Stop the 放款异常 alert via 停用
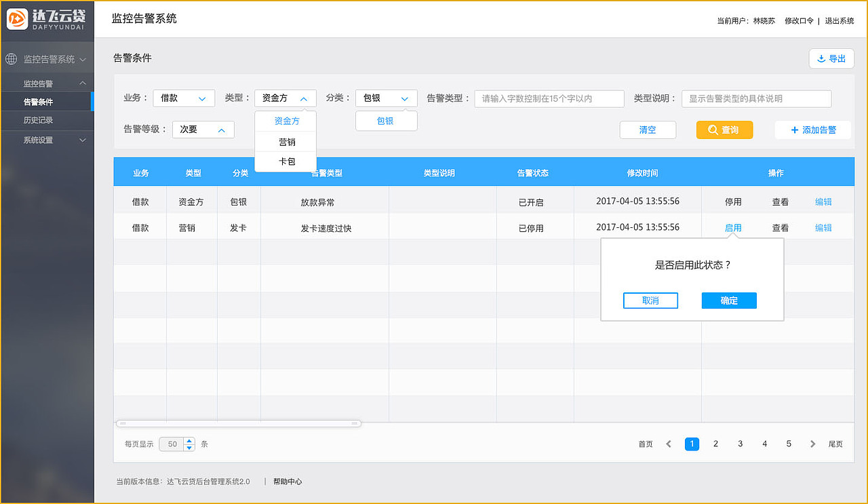The height and width of the screenshot is (504, 868). pos(733,200)
